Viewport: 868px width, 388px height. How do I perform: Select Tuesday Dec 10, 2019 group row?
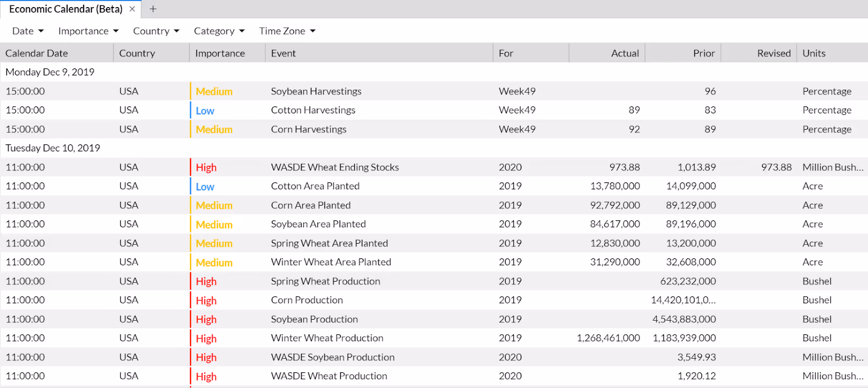(434, 148)
